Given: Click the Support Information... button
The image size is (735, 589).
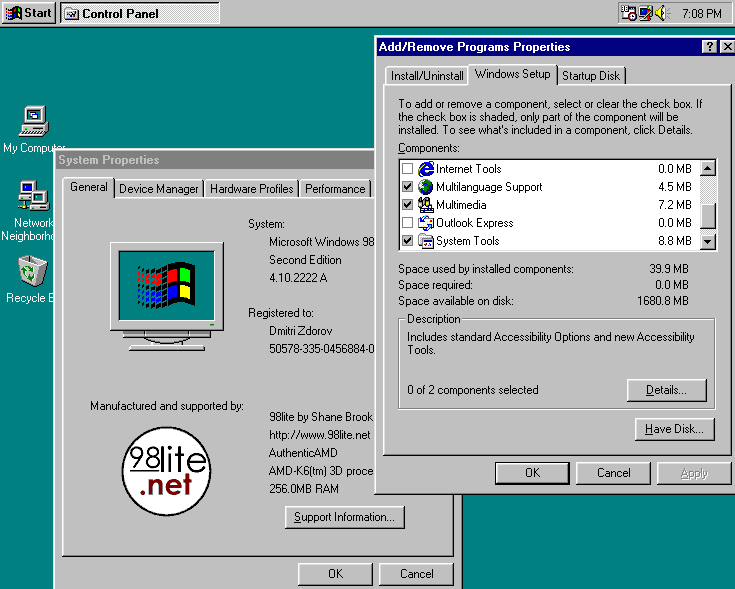Looking at the screenshot, I should pos(345,517).
